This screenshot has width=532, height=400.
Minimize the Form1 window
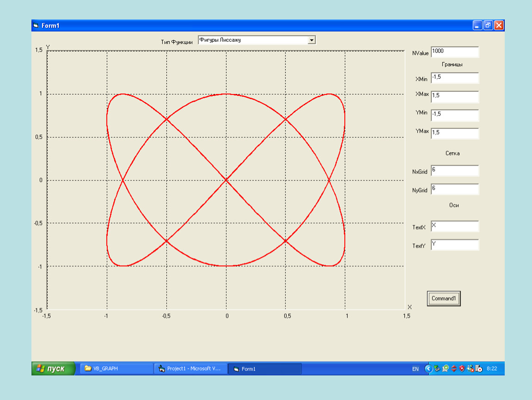[477, 25]
